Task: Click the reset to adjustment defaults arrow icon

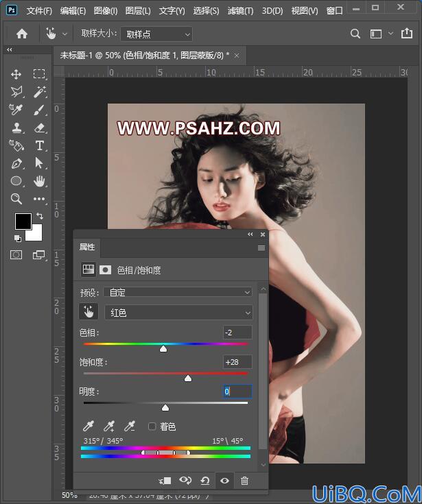Action: (x=205, y=481)
